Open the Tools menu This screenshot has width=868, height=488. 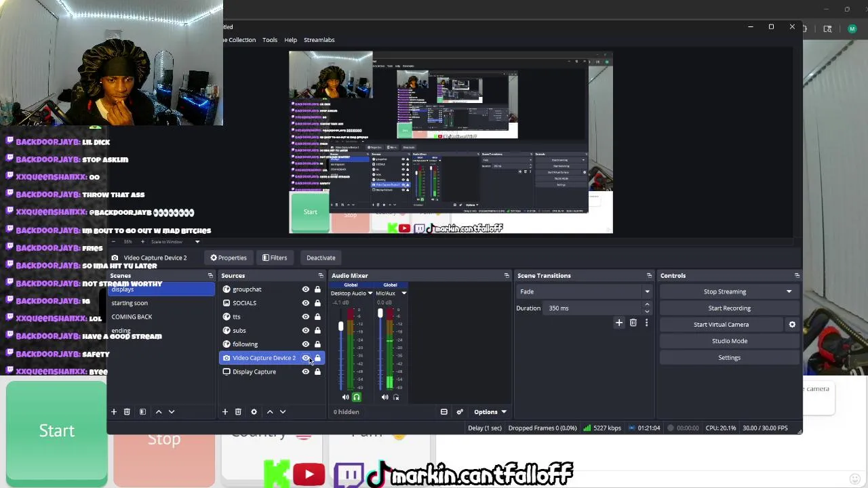[x=270, y=40]
